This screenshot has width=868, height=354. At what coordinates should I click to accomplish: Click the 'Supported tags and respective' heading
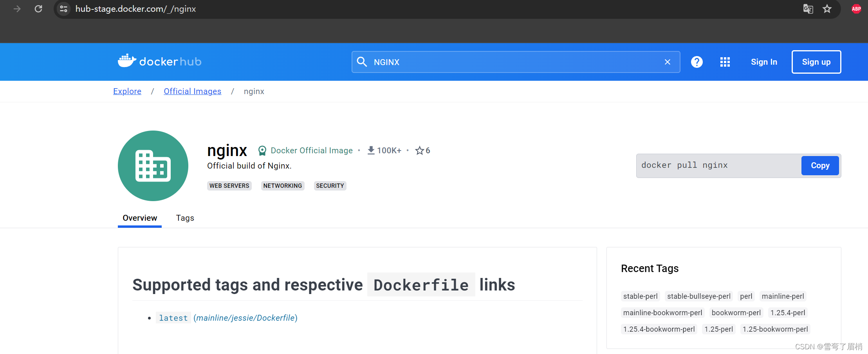[247, 285]
